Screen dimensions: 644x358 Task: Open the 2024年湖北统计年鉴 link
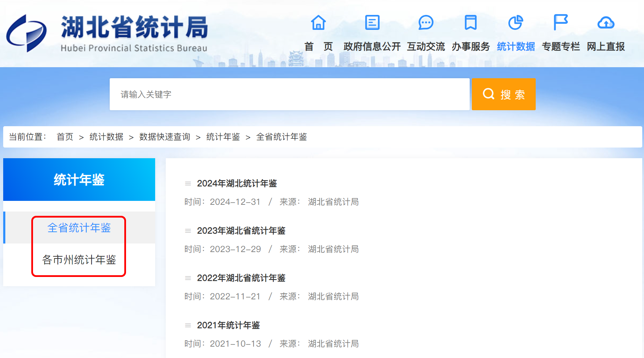(237, 183)
